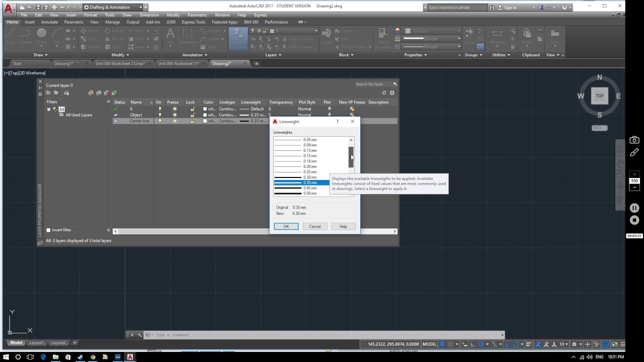Click recorder pause button on right edge
The height and width of the screenshot is (362, 644).
(x=634, y=208)
